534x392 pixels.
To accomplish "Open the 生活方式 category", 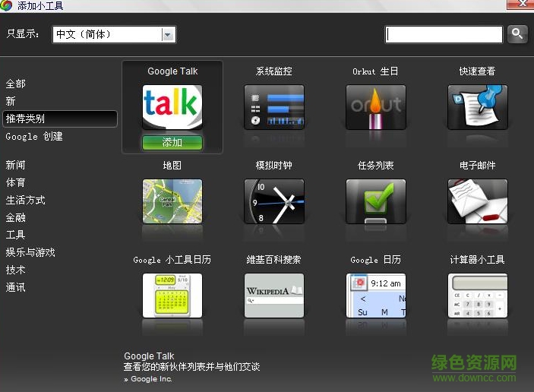I will click(x=25, y=200).
